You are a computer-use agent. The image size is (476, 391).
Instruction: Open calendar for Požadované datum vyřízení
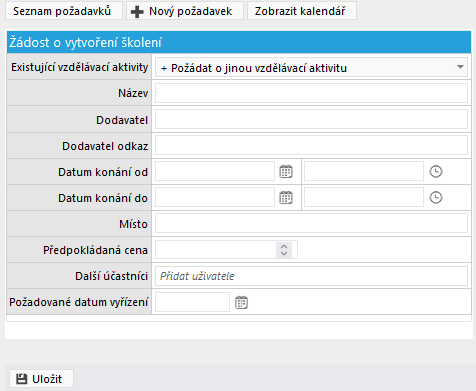tap(241, 302)
